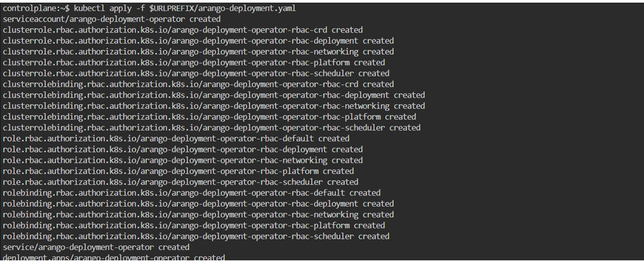Select the rolebinding rbac-networking output line

click(x=198, y=215)
